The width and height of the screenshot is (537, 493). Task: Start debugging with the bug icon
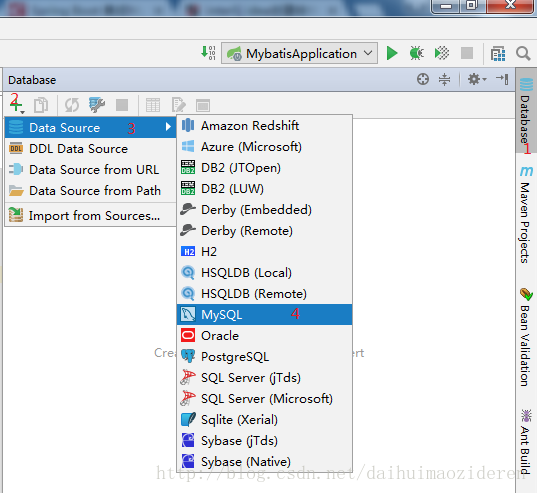416,53
